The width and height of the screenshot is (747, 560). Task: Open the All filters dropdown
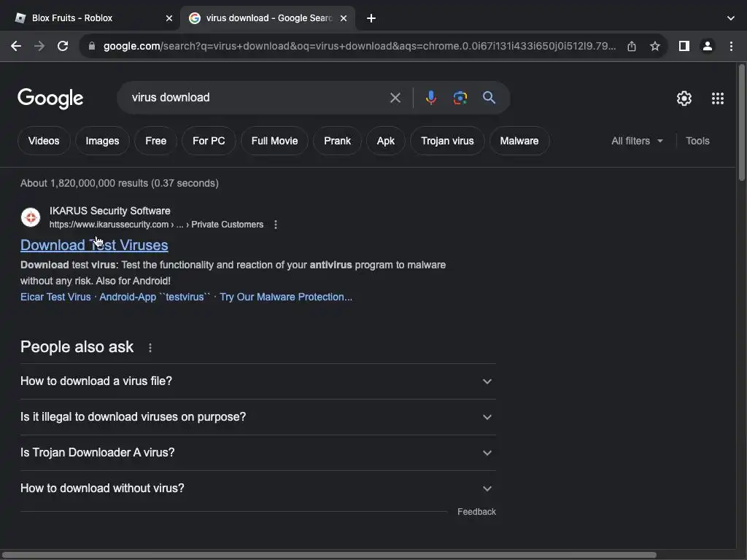pyautogui.click(x=638, y=141)
